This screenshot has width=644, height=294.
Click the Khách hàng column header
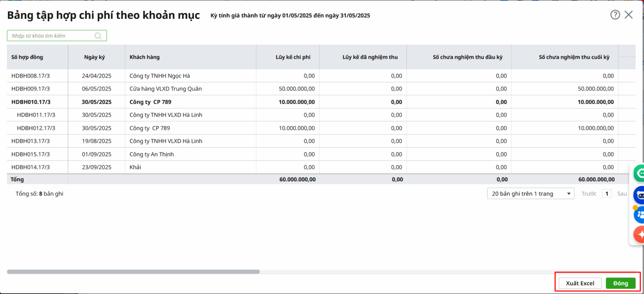coord(144,57)
